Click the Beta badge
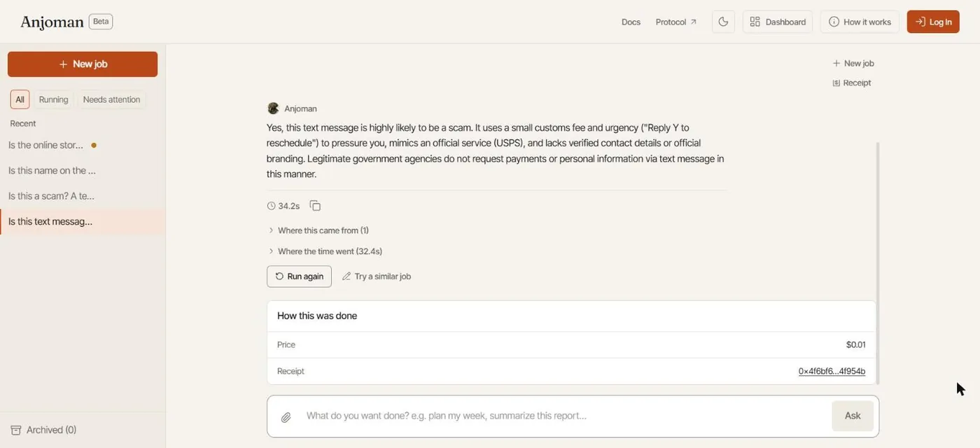This screenshot has height=448, width=980. click(101, 22)
